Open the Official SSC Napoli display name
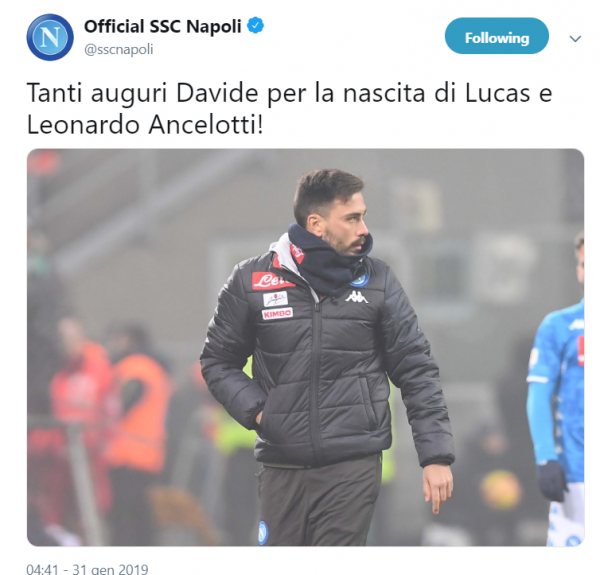Screen dimensions: 600x575 163,26
